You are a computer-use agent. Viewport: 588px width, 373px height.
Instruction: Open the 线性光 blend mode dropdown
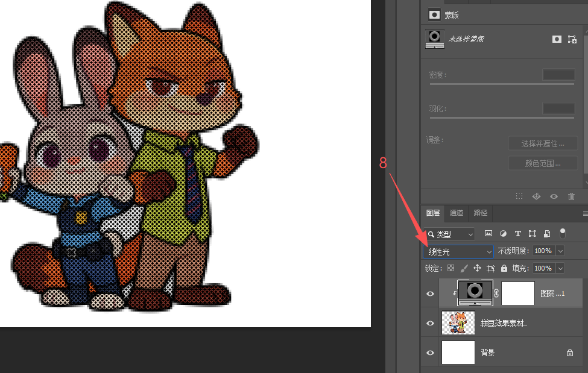pos(458,251)
